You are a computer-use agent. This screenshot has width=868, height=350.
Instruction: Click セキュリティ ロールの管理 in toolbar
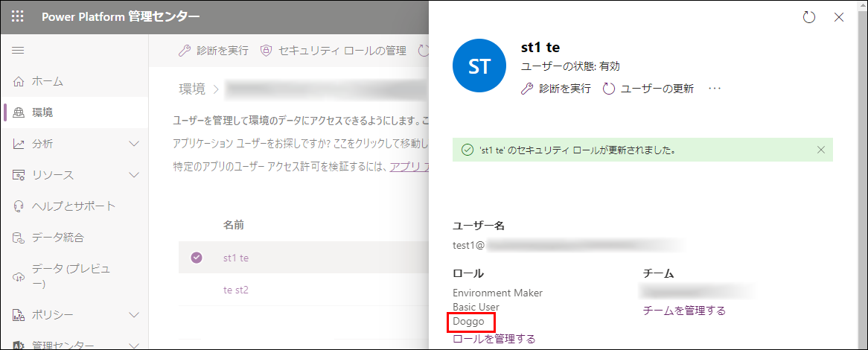[x=334, y=51]
